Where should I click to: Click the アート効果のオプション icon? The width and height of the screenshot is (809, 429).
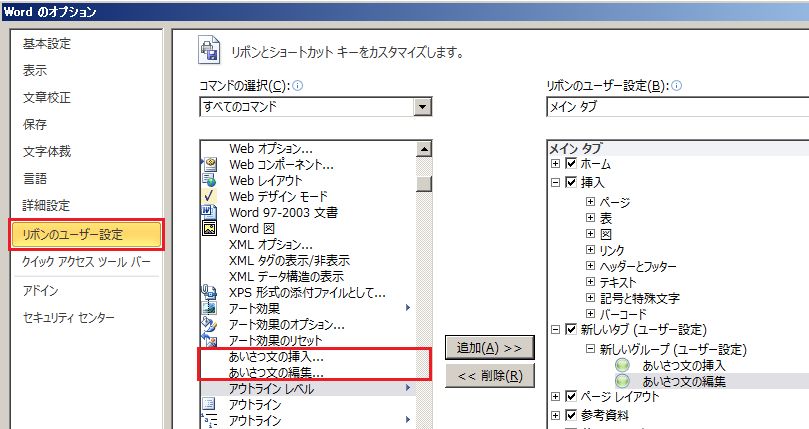point(209,324)
